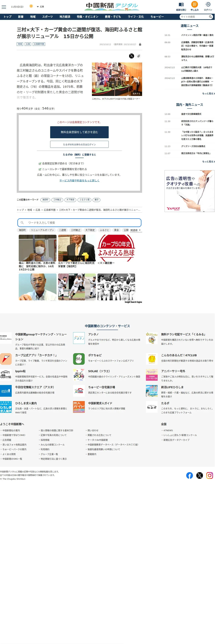The height and width of the screenshot is (644, 215).
Task: Click the 大下剛史 keyword tag
Action: pyautogui.click(x=70, y=200)
